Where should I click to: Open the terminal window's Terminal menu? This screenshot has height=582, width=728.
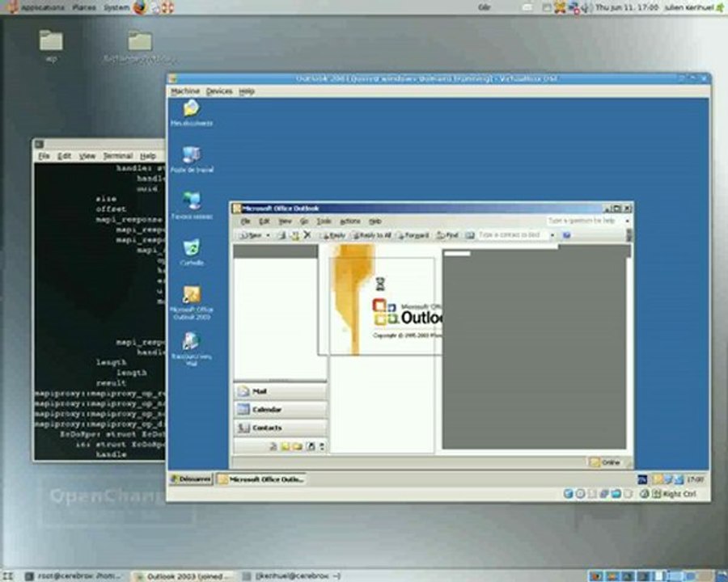point(118,156)
